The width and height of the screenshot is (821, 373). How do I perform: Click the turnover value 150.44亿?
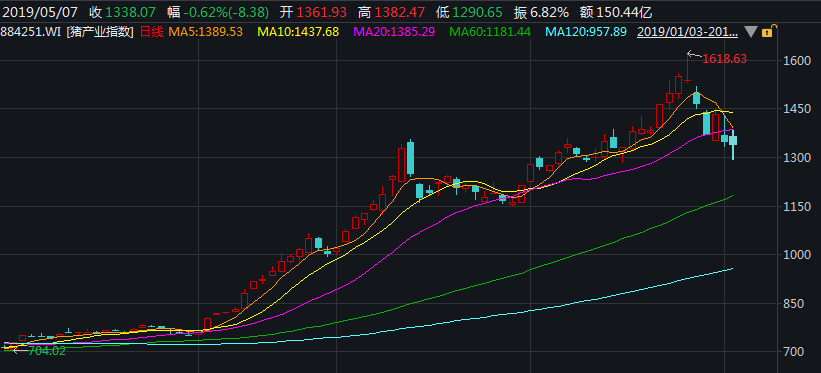625,12
